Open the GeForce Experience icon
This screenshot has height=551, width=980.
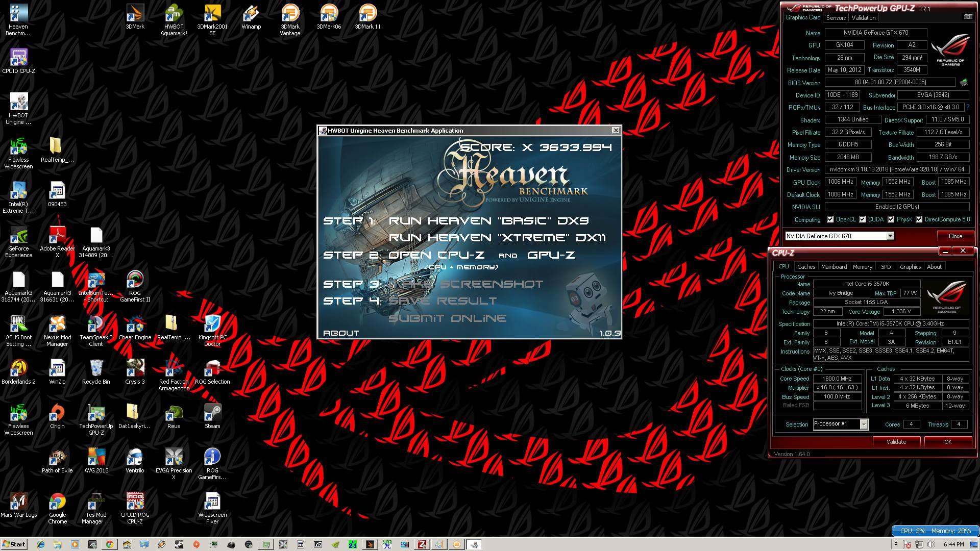pos(18,241)
